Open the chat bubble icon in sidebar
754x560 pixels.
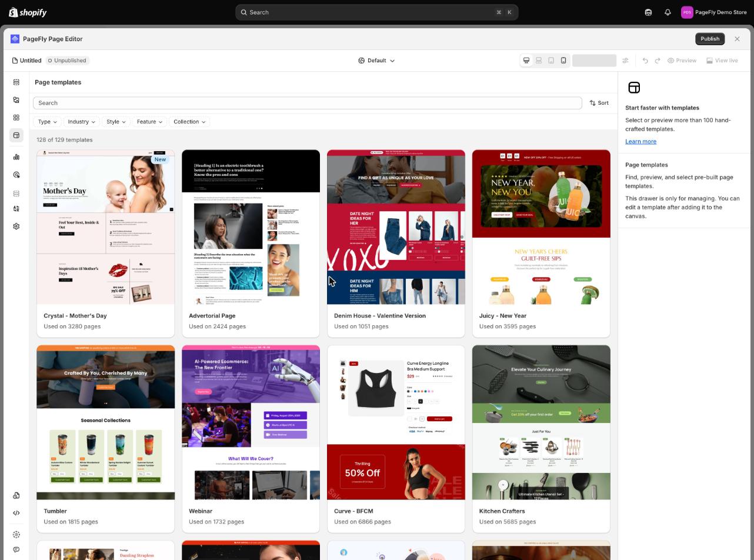tap(16, 550)
